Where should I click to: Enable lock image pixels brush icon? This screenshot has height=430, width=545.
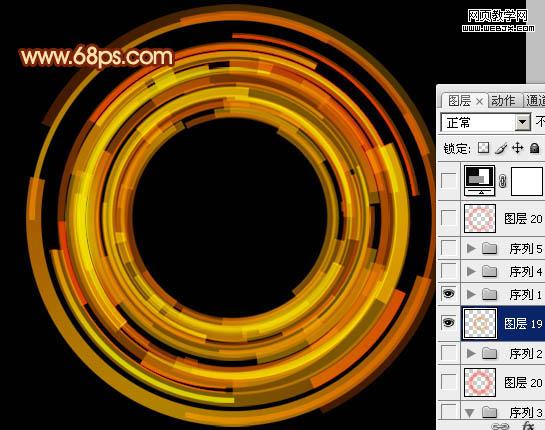click(501, 148)
